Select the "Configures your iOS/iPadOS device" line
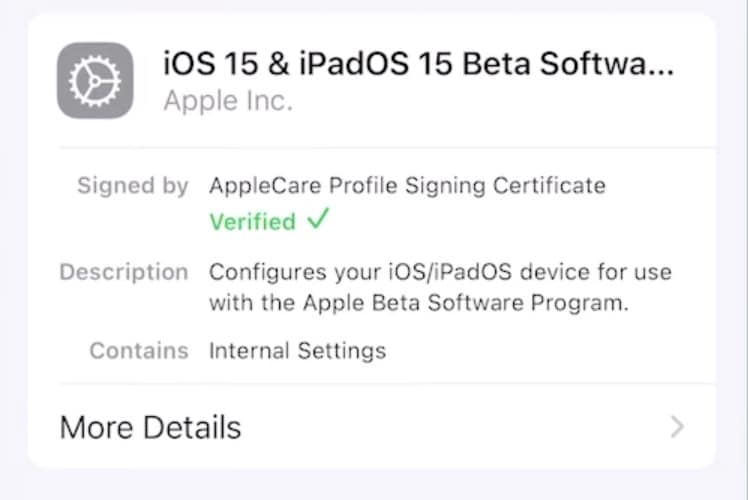 (440, 272)
